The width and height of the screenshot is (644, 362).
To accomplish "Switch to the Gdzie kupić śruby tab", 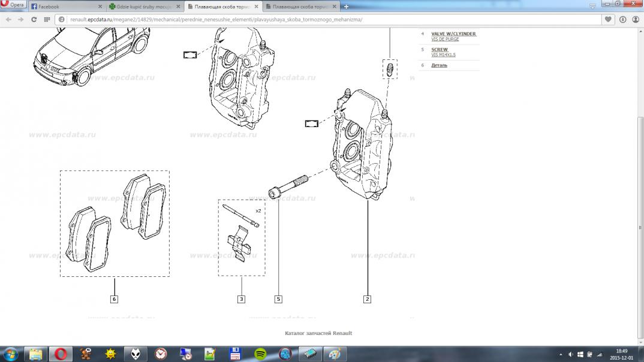I will point(145,7).
